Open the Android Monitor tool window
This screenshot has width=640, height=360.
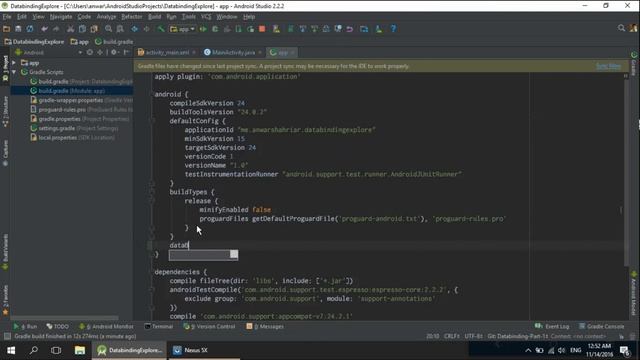pos(106,327)
